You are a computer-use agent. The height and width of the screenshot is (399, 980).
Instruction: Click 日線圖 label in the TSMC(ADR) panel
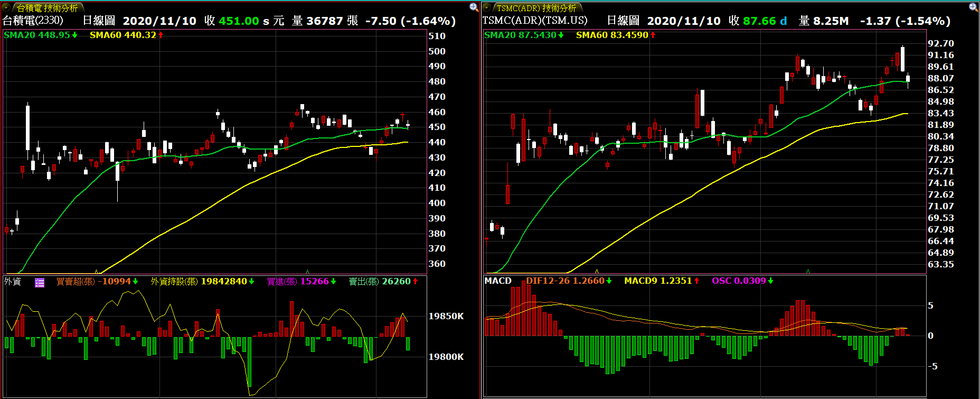623,21
